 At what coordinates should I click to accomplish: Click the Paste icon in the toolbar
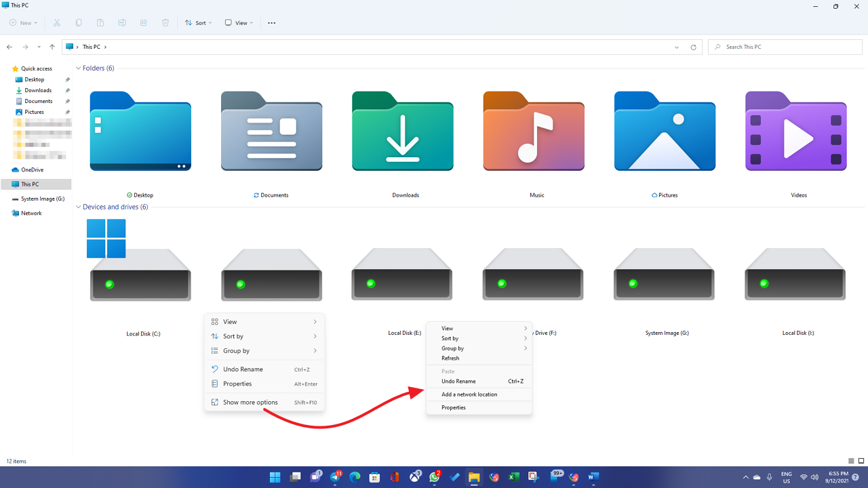[x=100, y=22]
